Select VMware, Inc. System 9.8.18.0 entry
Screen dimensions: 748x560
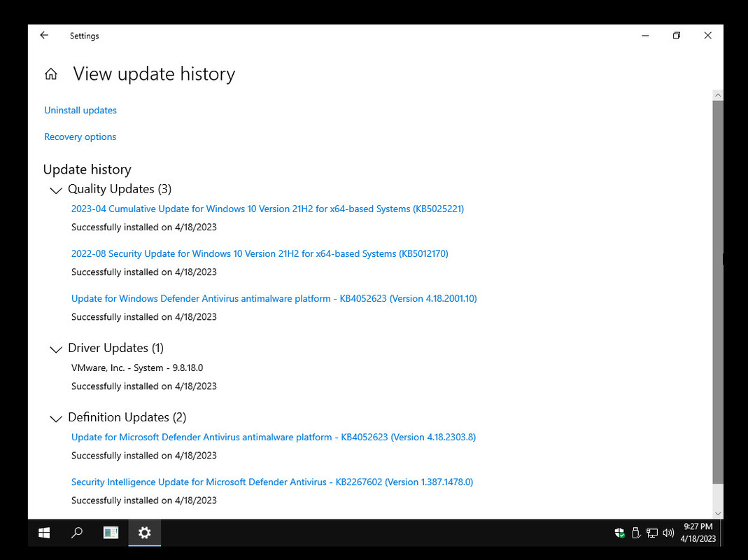(x=137, y=367)
